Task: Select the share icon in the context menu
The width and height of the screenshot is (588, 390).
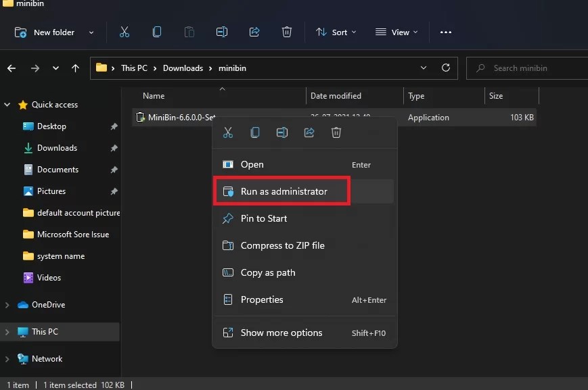Action: (309, 132)
